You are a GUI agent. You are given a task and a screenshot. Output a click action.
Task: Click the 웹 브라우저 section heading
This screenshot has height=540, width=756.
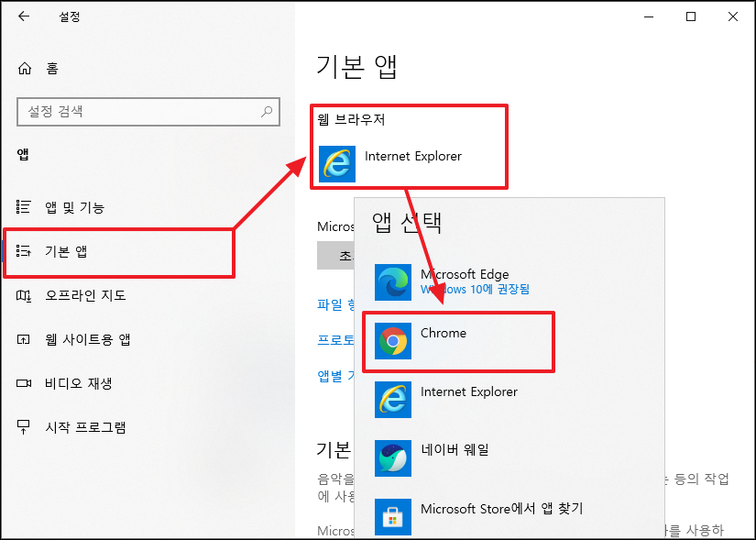pos(352,119)
